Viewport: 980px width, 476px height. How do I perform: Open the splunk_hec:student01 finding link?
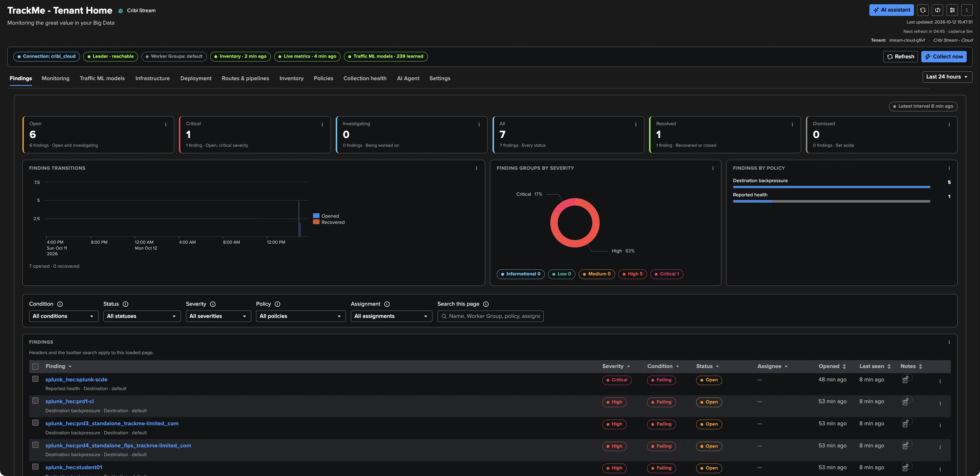pos(74,467)
